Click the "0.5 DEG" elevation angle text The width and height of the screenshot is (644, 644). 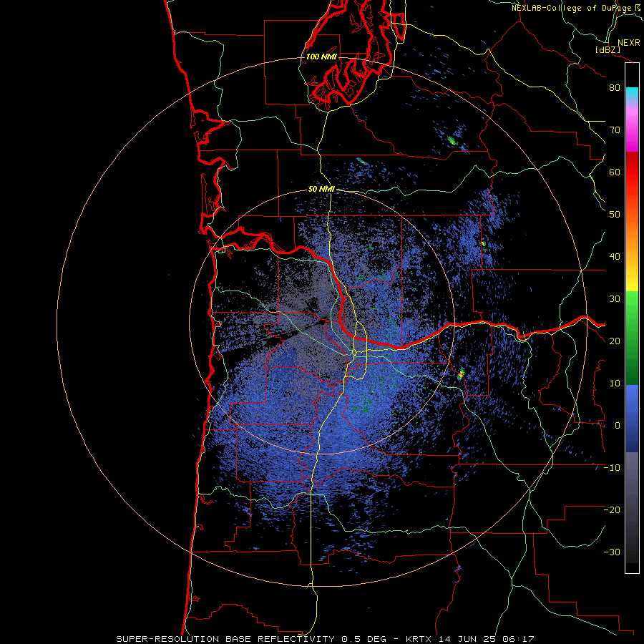[364, 639]
